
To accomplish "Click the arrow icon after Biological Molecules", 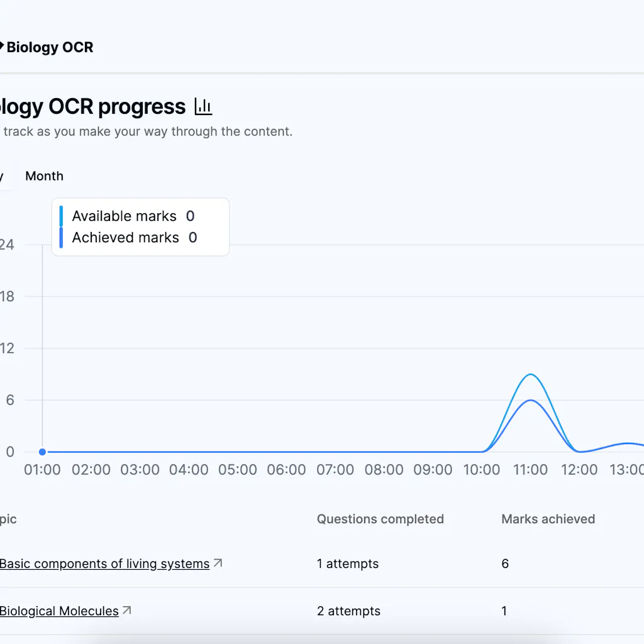I will point(126,610).
